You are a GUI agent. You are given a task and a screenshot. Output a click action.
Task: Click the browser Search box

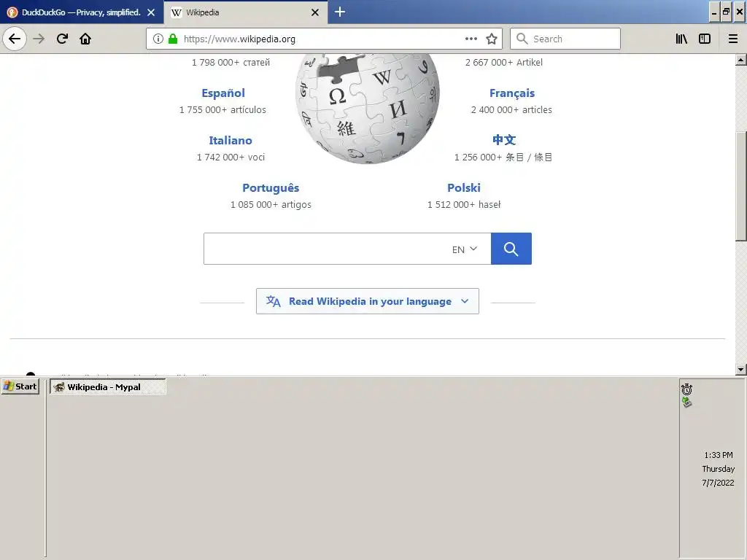coord(565,39)
